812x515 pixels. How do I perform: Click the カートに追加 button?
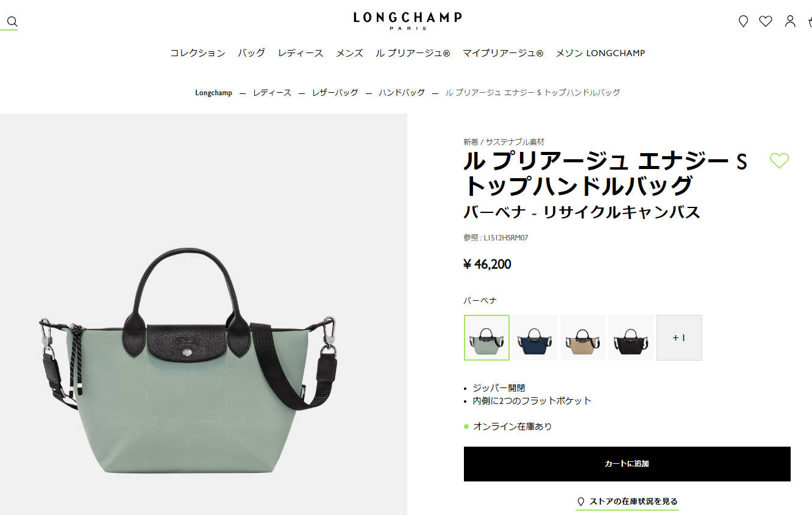[627, 464]
